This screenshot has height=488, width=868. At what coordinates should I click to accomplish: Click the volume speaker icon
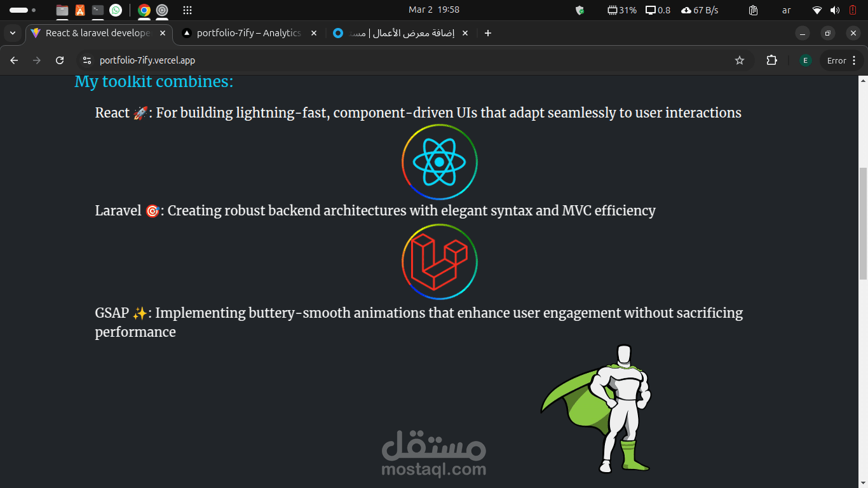tap(835, 10)
